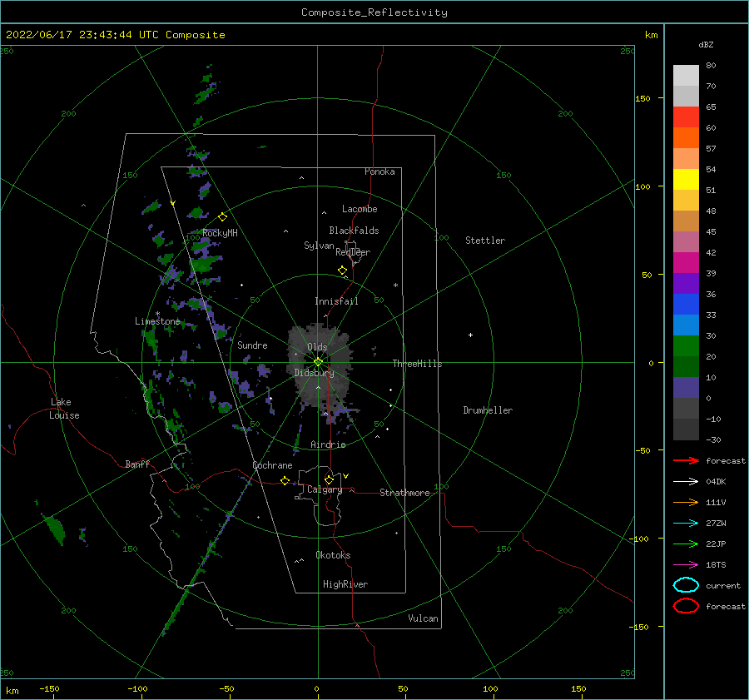Click the Banff town label
Image resolution: width=749 pixels, height=700 pixels.
point(137,464)
